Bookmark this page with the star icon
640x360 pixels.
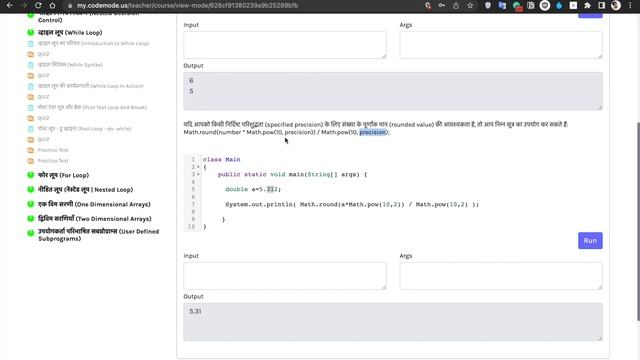(x=470, y=6)
